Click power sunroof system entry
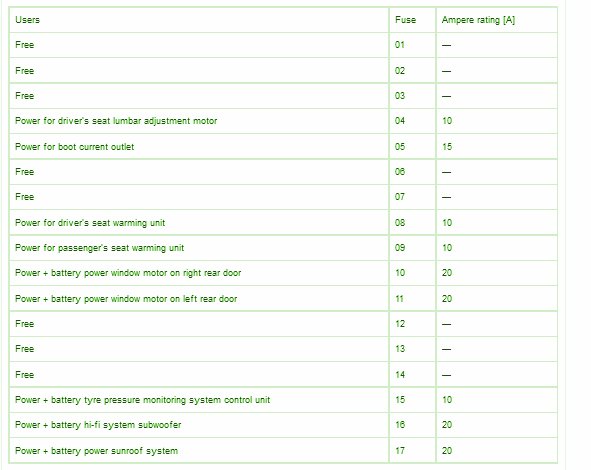The height and width of the screenshot is (470, 591). tap(96, 451)
